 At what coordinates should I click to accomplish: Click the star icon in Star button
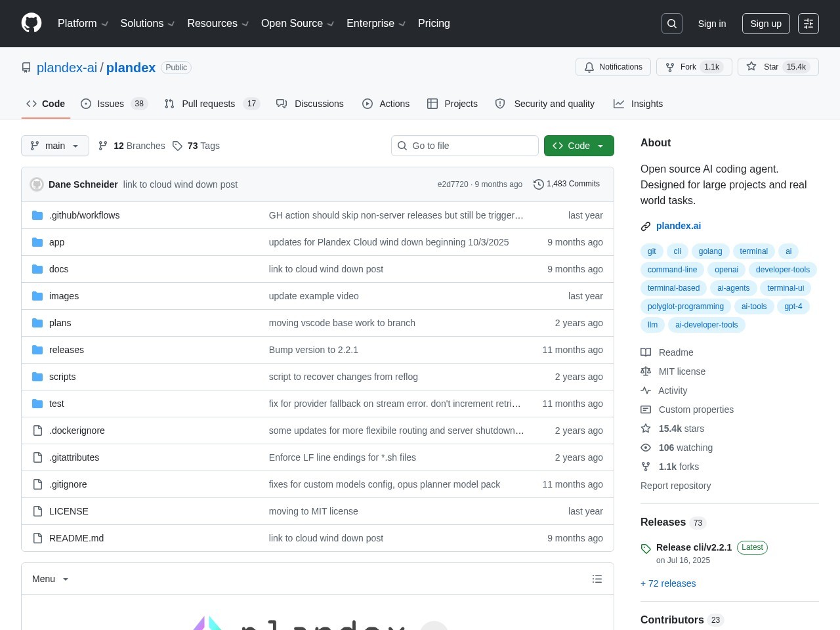(751, 67)
